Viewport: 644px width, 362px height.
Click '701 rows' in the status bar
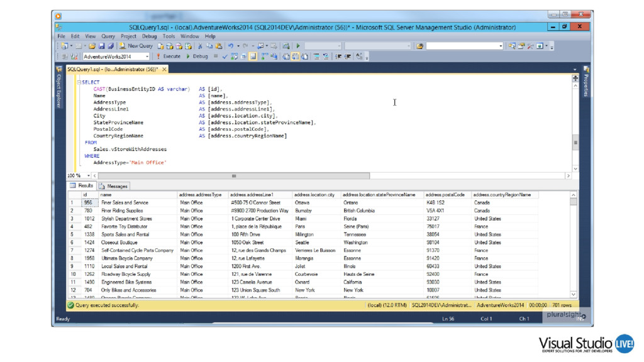coord(562,305)
